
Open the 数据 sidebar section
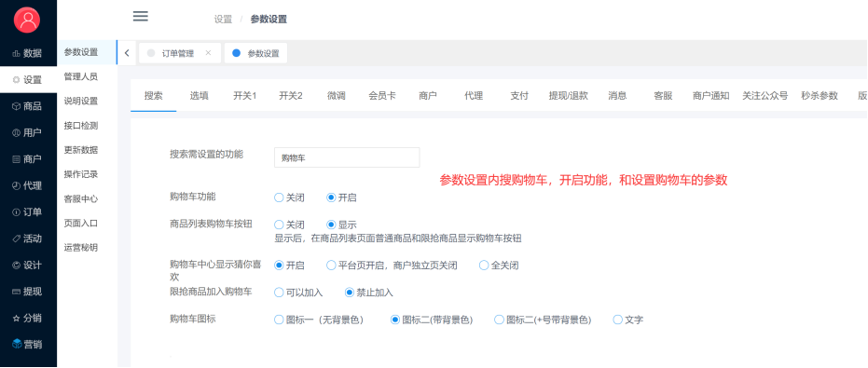click(x=28, y=53)
